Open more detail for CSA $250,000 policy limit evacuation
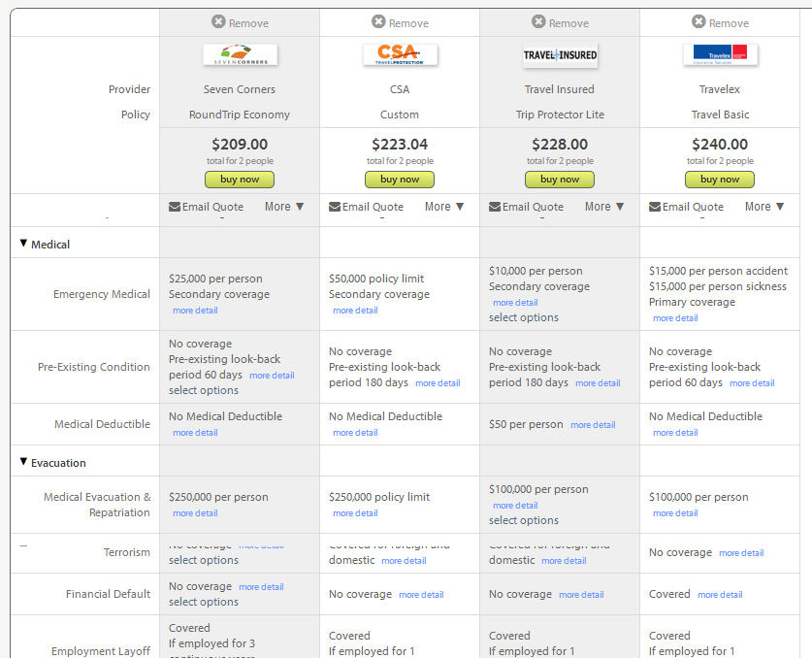812x658 pixels. click(x=355, y=513)
